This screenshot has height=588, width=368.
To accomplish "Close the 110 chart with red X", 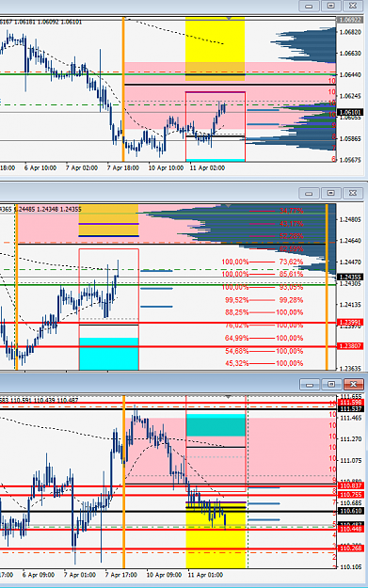I will coord(353,385).
